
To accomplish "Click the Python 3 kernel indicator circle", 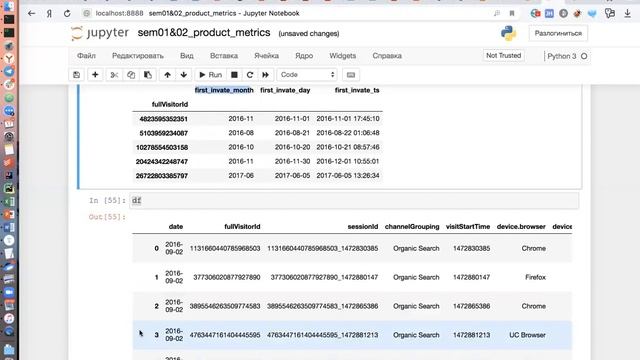I will [584, 56].
